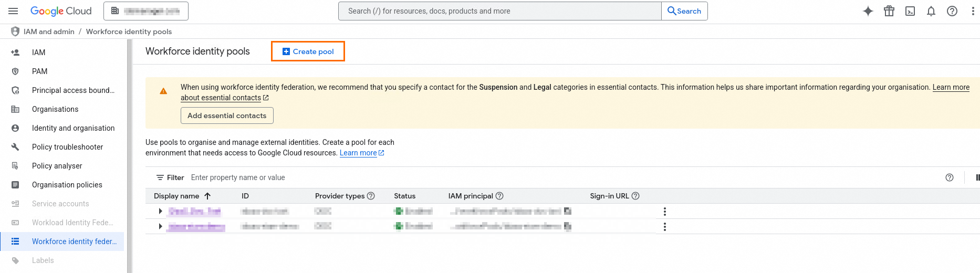This screenshot has width=980, height=273.
Task: Go to Organisation policies in sidebar
Action: 67,185
